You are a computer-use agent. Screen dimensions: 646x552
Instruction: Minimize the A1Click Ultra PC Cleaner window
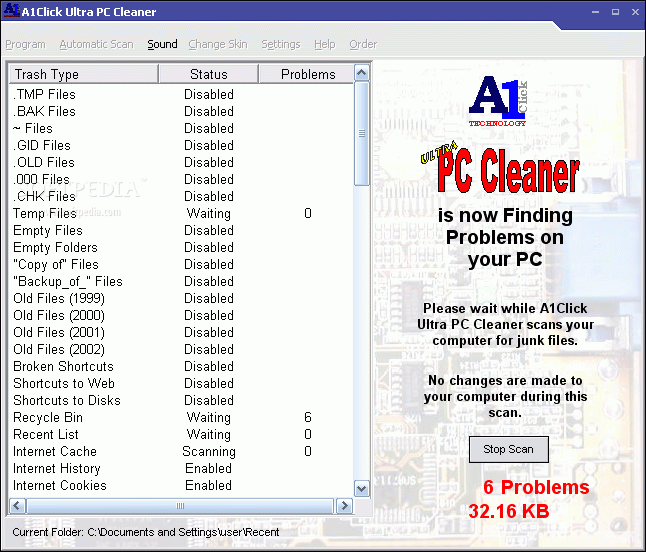[595, 12]
